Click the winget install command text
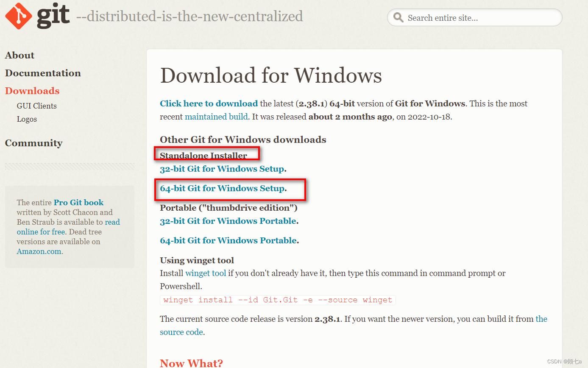This screenshot has width=588, height=368. pos(278,300)
